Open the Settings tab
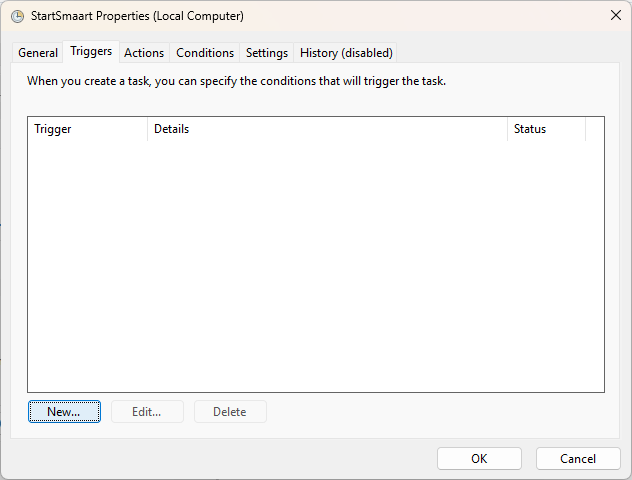632x480 pixels. click(x=267, y=53)
